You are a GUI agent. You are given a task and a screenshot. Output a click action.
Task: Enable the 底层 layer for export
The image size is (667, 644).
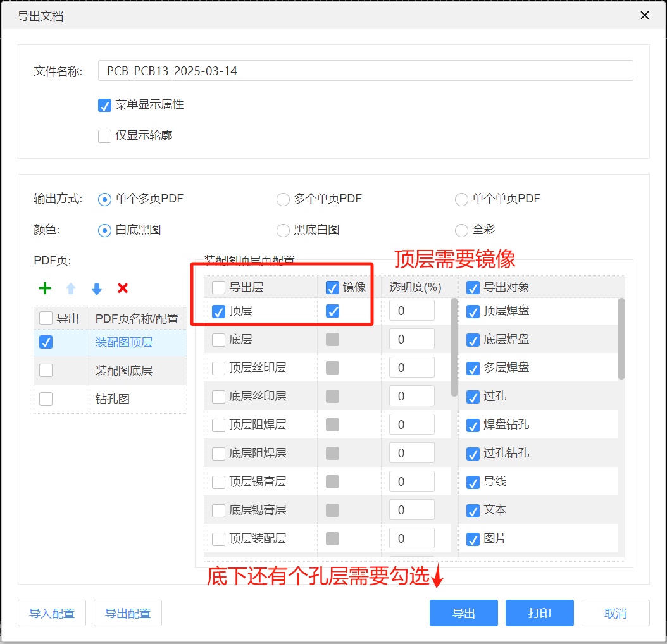click(x=218, y=338)
